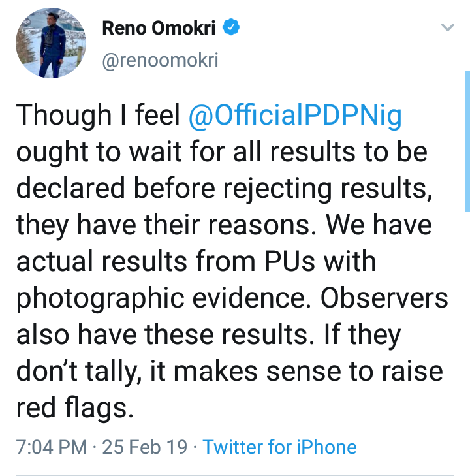This screenshot has height=476, width=470.
Task: Open the @renoomokri handle
Action: (160, 61)
